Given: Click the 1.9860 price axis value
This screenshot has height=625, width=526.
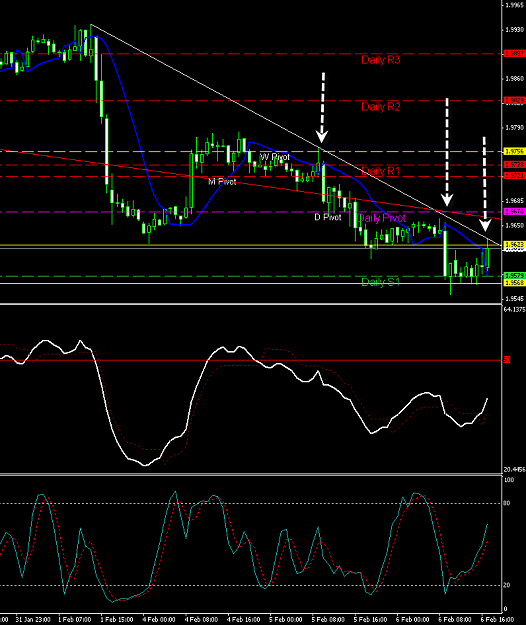Looking at the screenshot, I should (514, 79).
